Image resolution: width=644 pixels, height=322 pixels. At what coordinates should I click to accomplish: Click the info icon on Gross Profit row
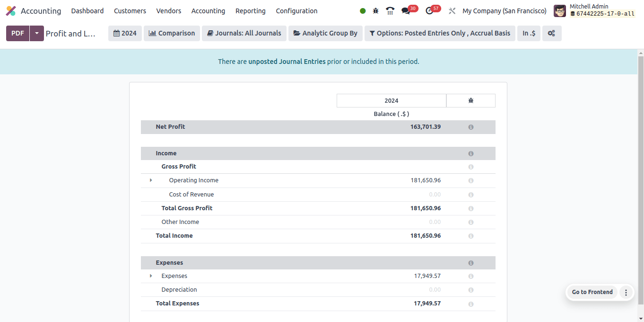[471, 167]
